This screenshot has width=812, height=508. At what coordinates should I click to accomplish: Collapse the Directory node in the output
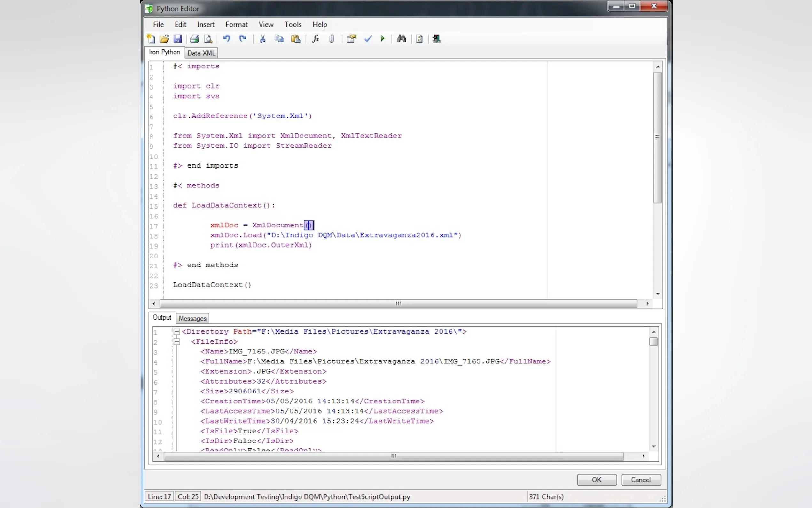pyautogui.click(x=176, y=332)
